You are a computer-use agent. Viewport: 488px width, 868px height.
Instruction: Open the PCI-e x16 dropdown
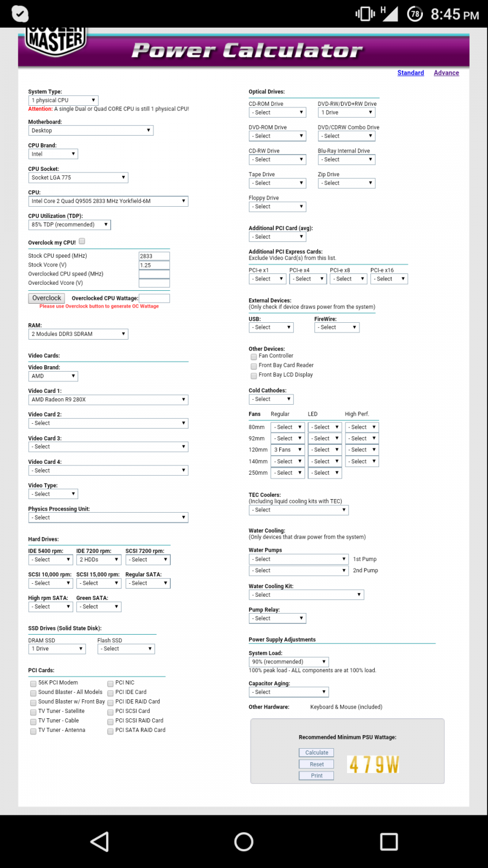[389, 279]
